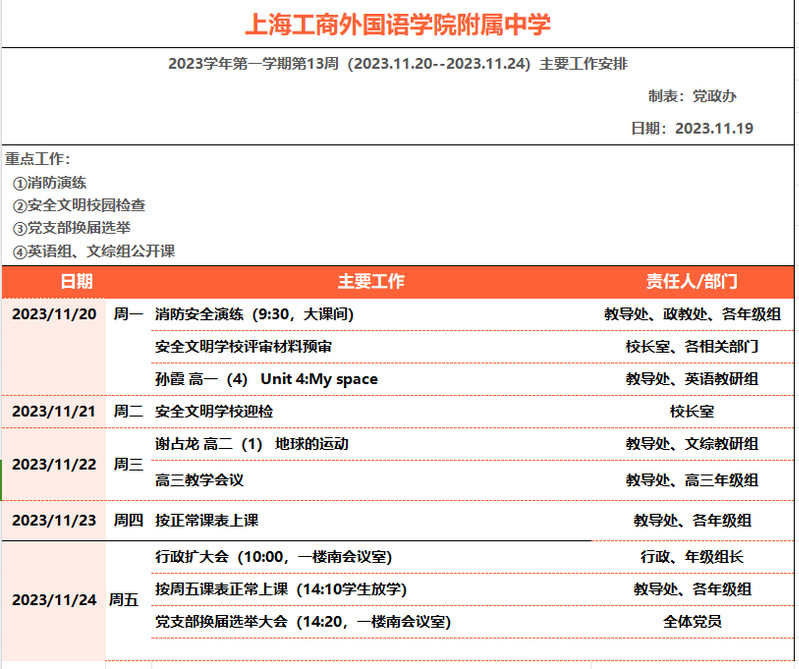This screenshot has width=799, height=669.
Task: Select the cell 党支部换届选举大会（14:20，一楼南会议室）
Action: pos(303,622)
